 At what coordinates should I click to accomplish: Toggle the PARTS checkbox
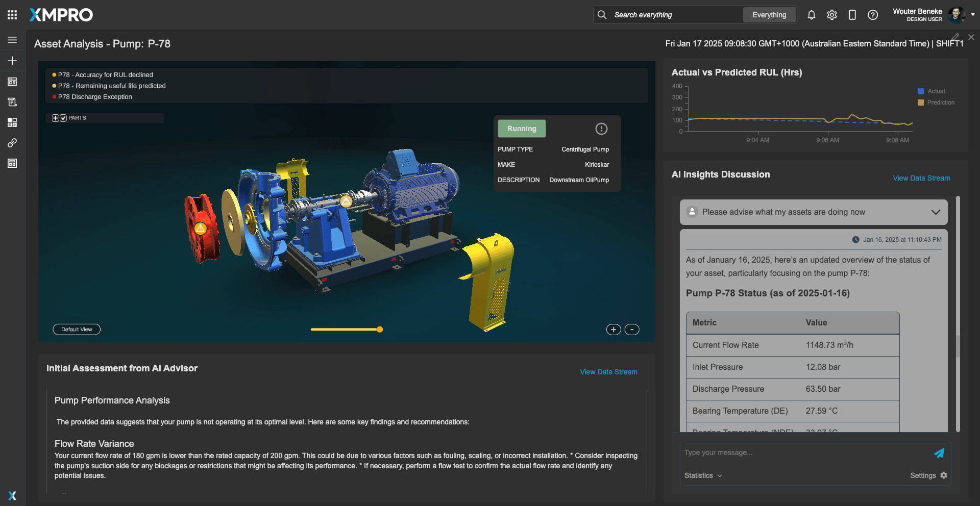[64, 118]
